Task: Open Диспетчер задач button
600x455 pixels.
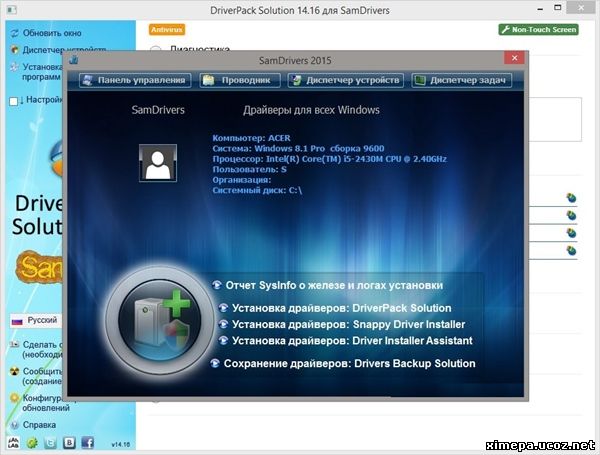Action: [462, 80]
